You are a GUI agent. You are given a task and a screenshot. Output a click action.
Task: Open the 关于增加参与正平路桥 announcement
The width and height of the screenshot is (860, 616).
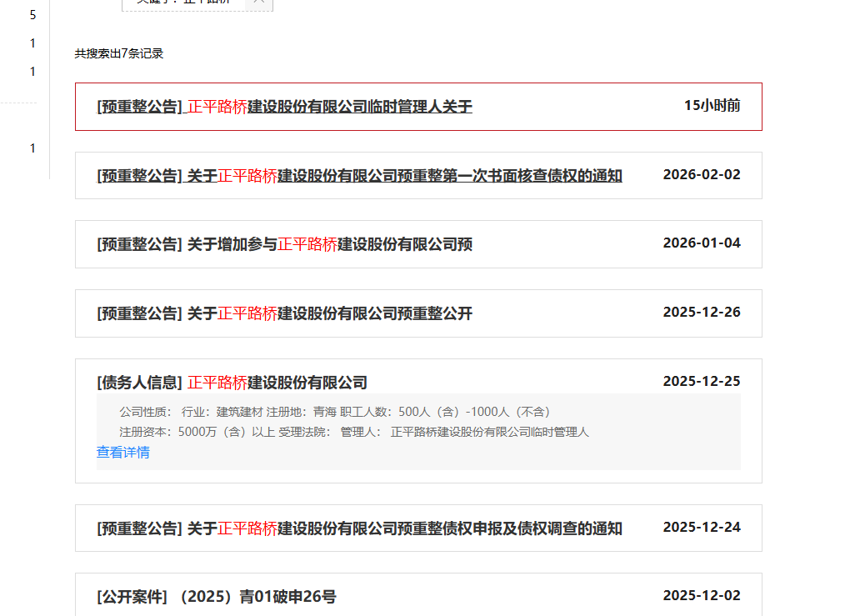(284, 244)
